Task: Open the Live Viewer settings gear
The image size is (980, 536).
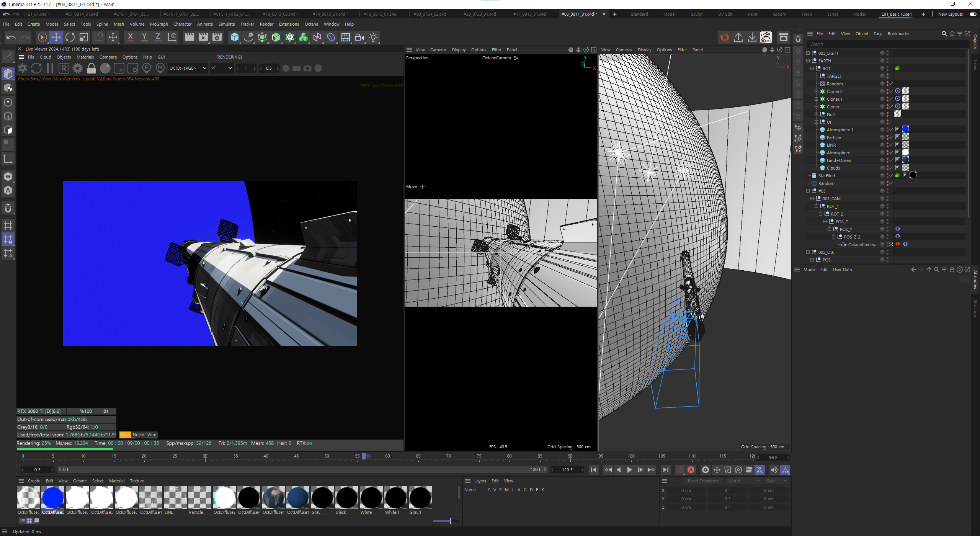Action: [78, 68]
